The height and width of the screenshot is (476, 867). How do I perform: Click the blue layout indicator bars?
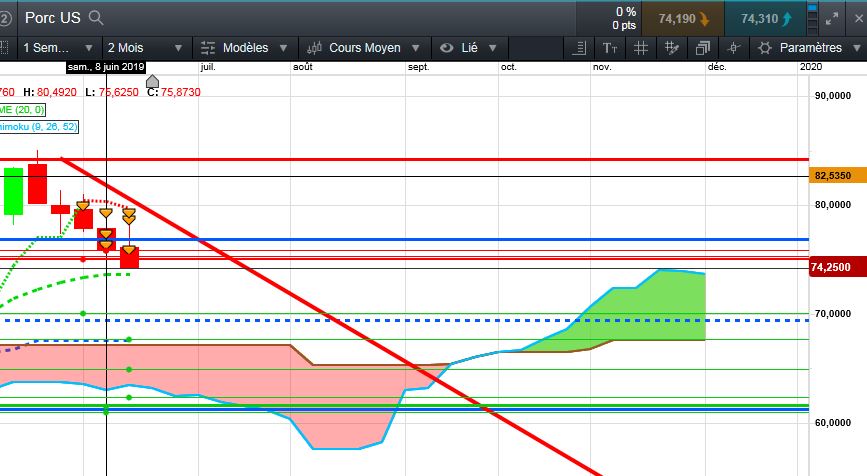pyautogui.click(x=812, y=19)
